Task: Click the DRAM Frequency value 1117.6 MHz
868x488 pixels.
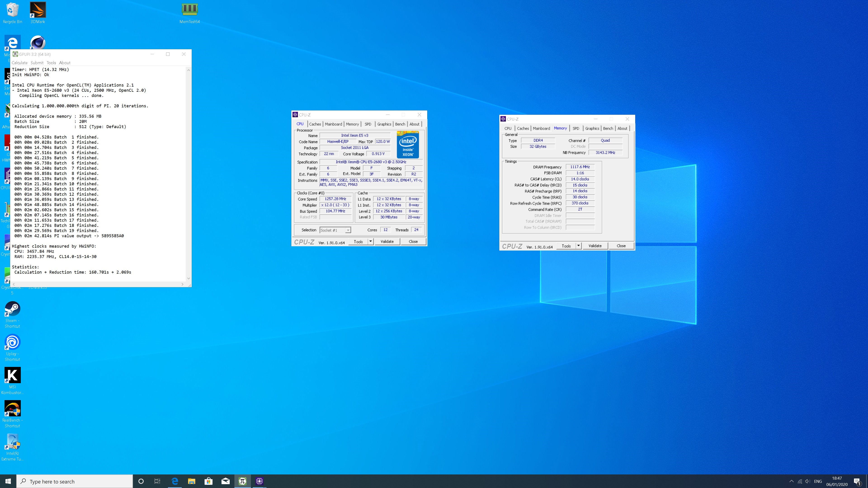Action: [580, 167]
